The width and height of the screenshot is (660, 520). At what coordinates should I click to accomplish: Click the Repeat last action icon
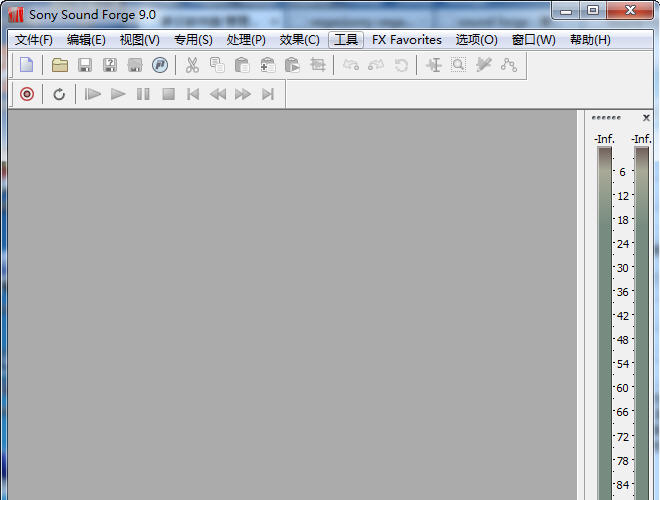coord(401,65)
